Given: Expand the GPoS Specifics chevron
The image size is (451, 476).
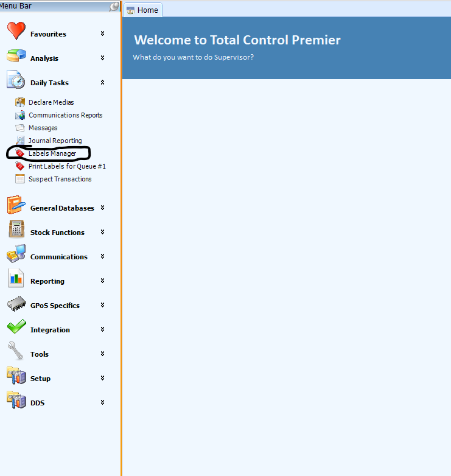Looking at the screenshot, I should click(x=103, y=305).
